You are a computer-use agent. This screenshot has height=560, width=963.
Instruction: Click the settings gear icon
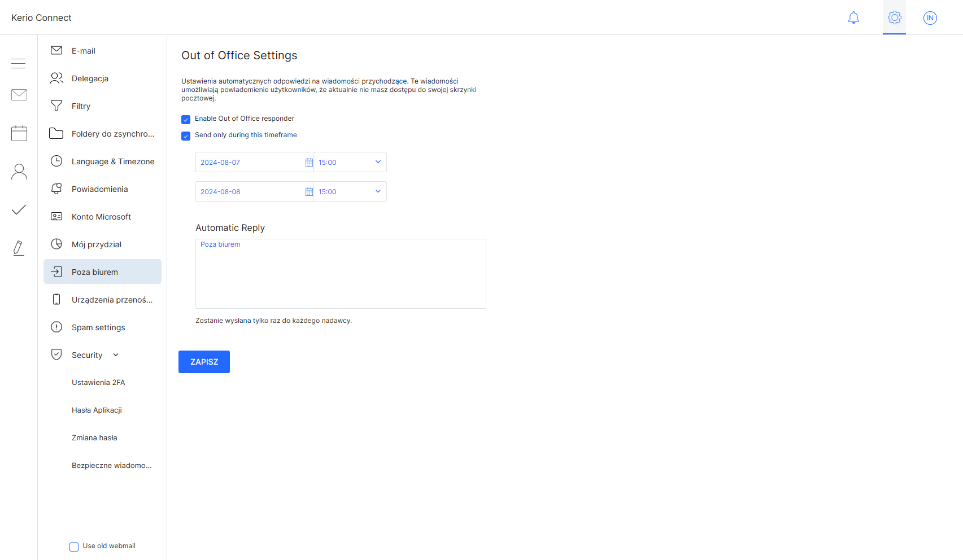[894, 18]
